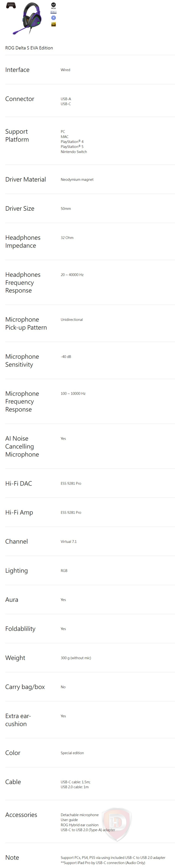Click the TeamSpeak certified badge

tap(53, 12)
